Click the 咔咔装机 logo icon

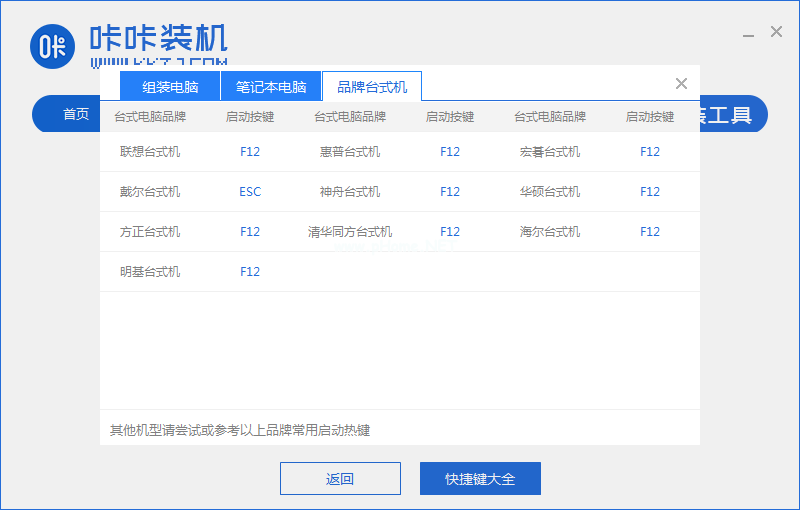coord(52,46)
